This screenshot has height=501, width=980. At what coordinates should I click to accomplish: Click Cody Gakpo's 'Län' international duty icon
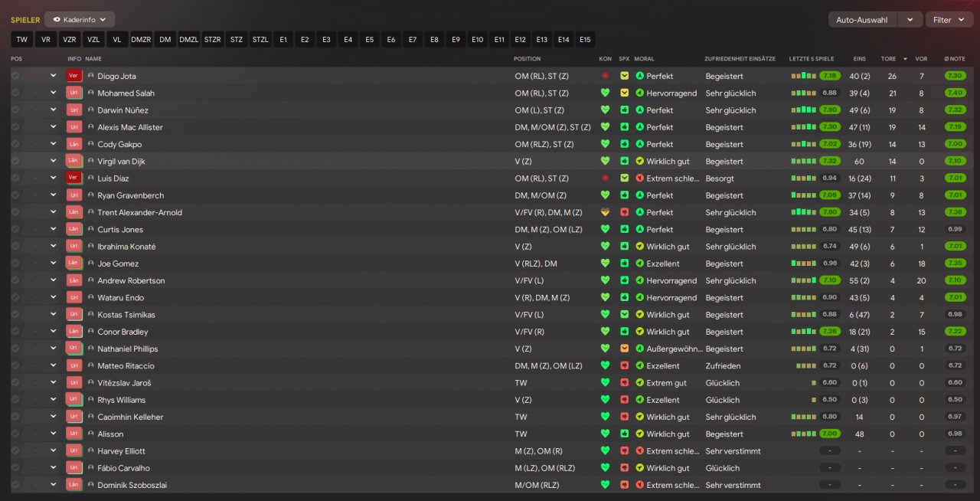(74, 144)
